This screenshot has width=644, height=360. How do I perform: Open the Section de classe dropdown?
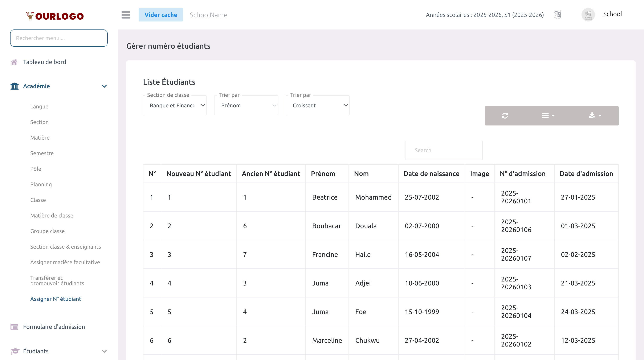click(x=175, y=105)
